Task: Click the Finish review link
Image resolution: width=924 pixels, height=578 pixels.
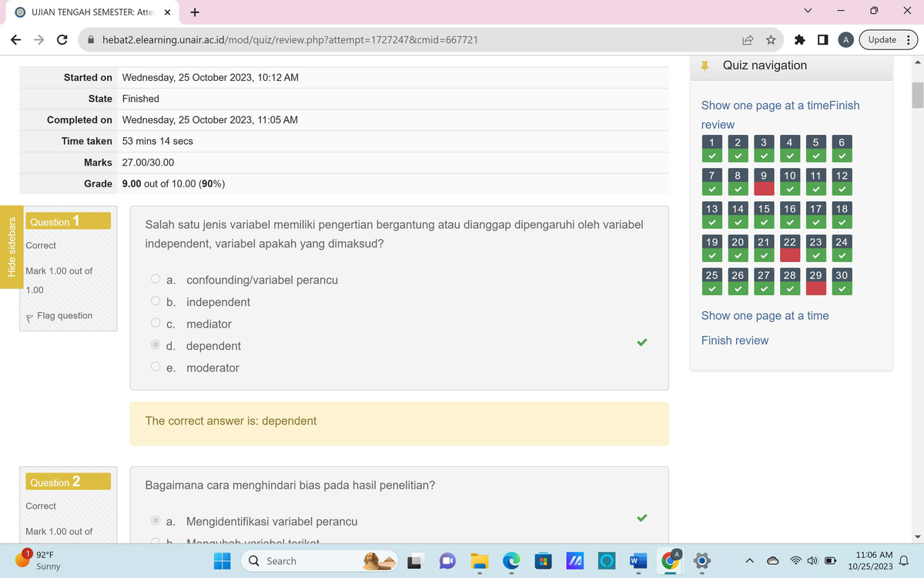Action: click(735, 341)
